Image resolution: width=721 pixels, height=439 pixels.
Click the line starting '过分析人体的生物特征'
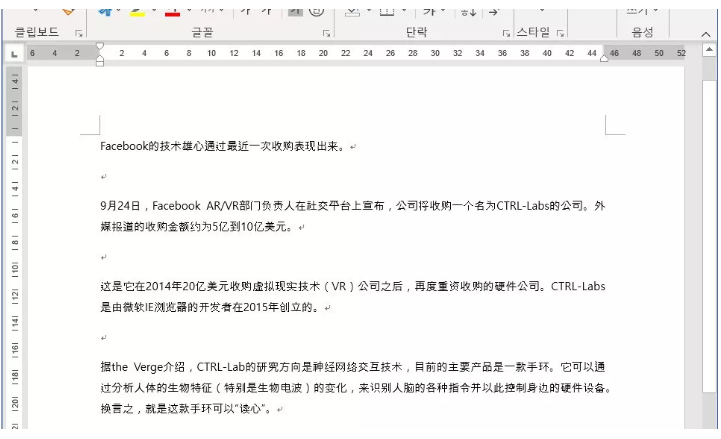tap(356, 388)
